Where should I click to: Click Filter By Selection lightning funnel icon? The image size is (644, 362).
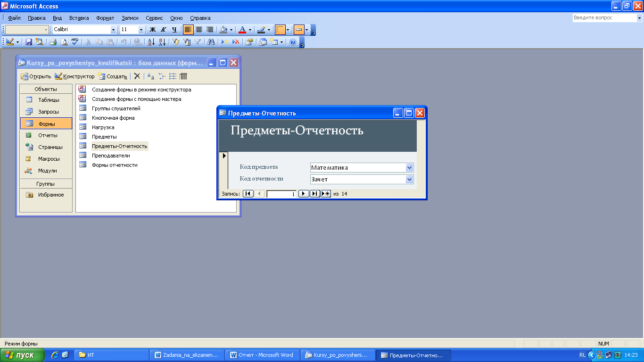[x=176, y=42]
